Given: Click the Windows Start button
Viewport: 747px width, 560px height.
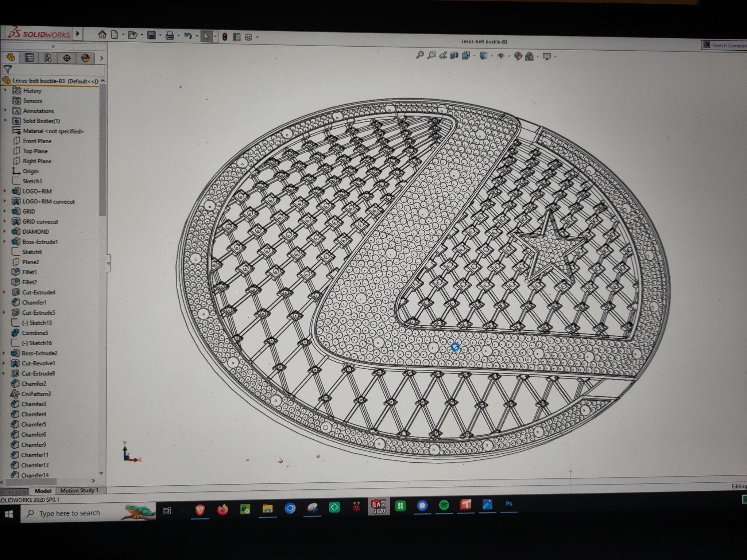Looking at the screenshot, I should (x=9, y=514).
